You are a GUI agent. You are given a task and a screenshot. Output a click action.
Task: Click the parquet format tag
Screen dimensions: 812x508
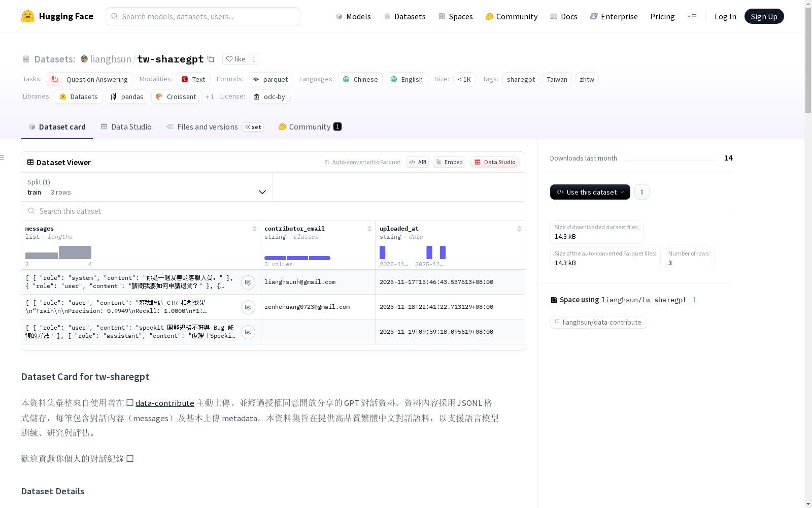(270, 79)
